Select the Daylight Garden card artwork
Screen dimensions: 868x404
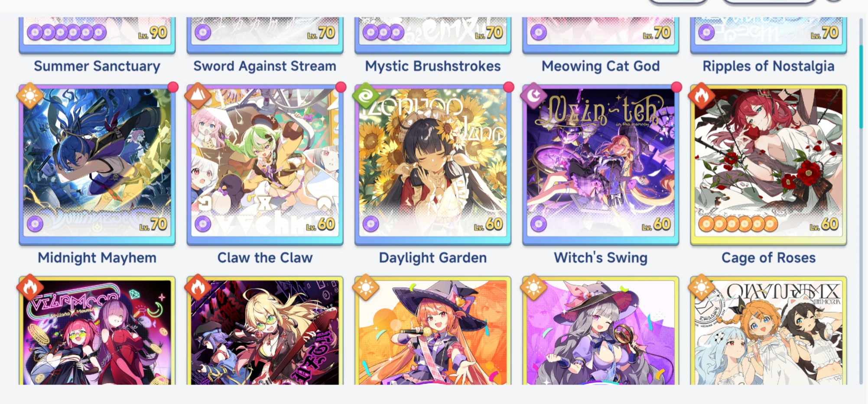click(432, 165)
